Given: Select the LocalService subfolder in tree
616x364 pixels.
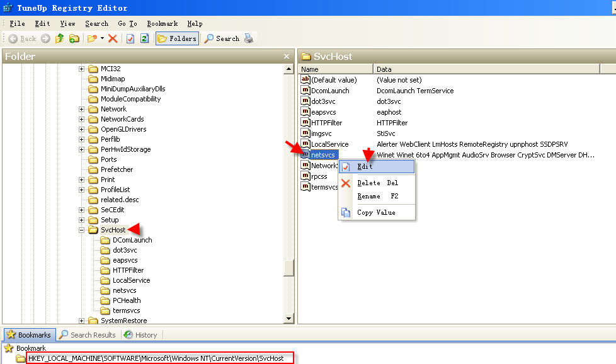Looking at the screenshot, I should click(x=125, y=280).
